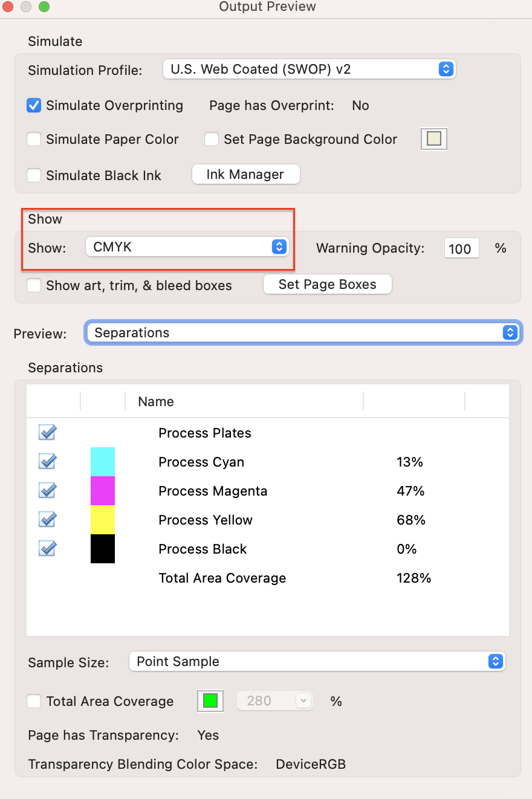Enable the Total Area Coverage checkbox
The width and height of the screenshot is (532, 799).
coord(34,701)
